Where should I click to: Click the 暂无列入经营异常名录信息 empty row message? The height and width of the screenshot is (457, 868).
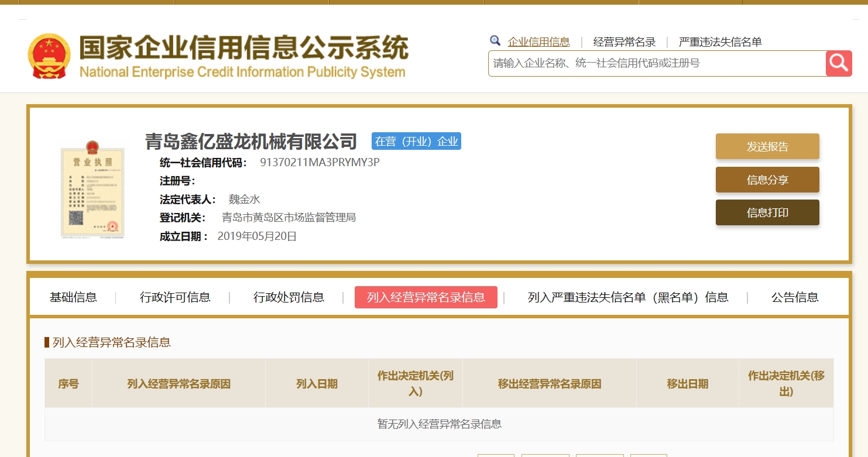(x=440, y=424)
